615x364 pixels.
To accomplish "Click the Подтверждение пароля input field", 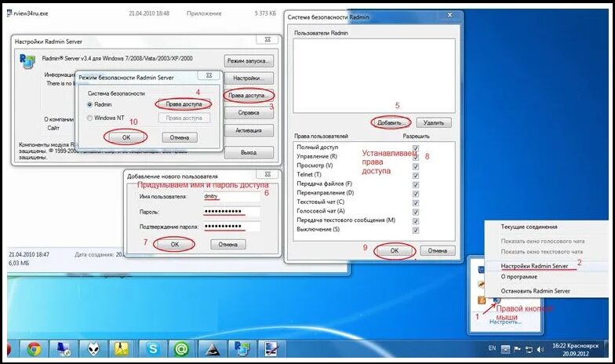I will click(x=231, y=227).
